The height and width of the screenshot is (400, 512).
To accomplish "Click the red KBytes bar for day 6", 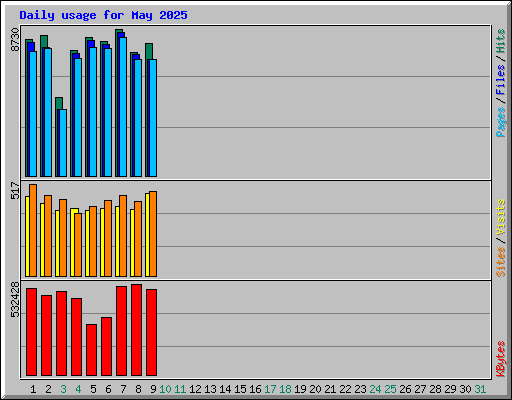I will [x=106, y=346].
